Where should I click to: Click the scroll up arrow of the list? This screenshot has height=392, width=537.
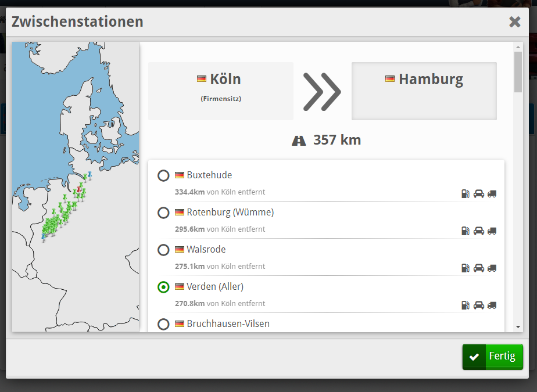[518, 46]
